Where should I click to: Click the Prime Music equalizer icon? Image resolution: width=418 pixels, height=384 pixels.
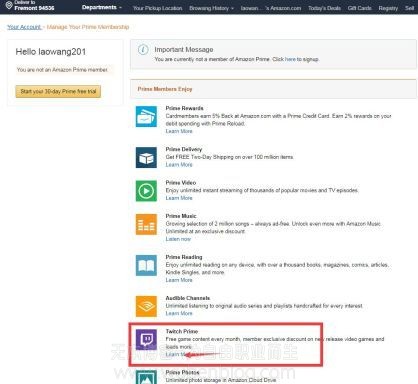(146, 224)
